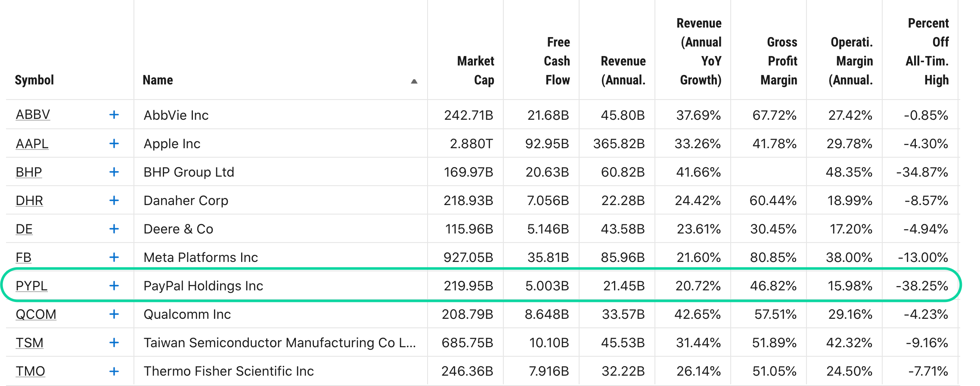The width and height of the screenshot is (980, 386).
Task: Click the 22.28B revenue cell
Action: pos(623,200)
